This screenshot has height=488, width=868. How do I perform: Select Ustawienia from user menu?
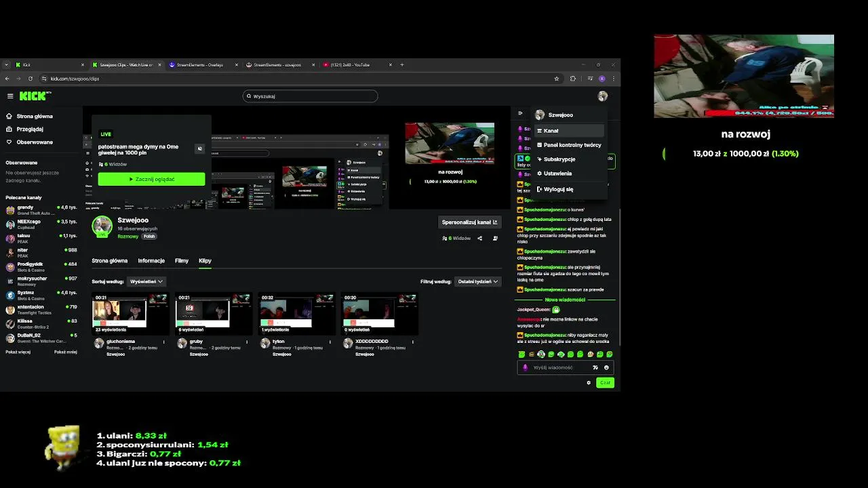pos(568,174)
